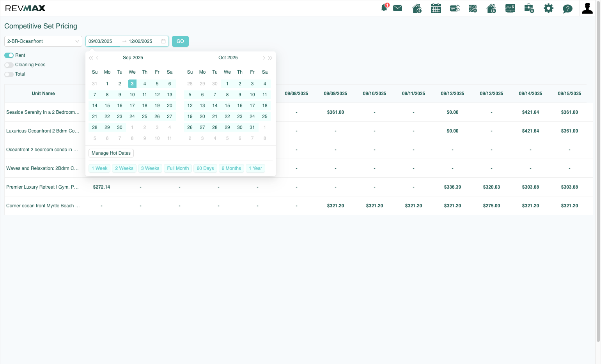601x364 pixels.
Task: Choose September 30 in the calendar
Action: coord(120,127)
